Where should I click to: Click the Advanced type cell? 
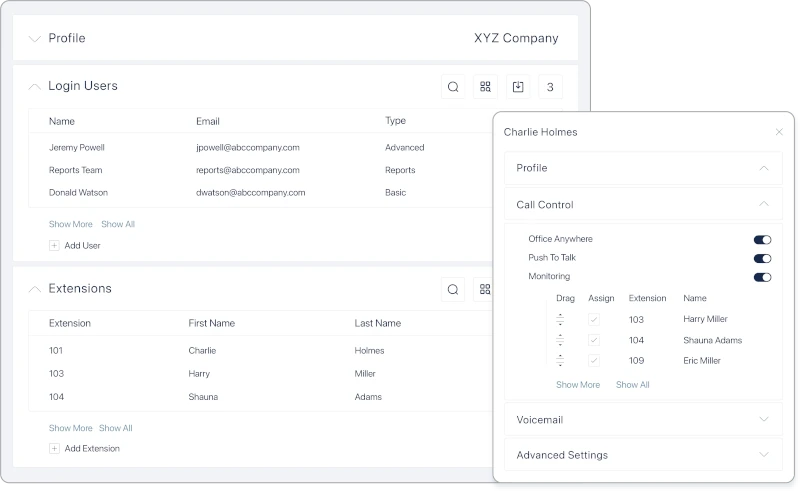[x=405, y=147]
